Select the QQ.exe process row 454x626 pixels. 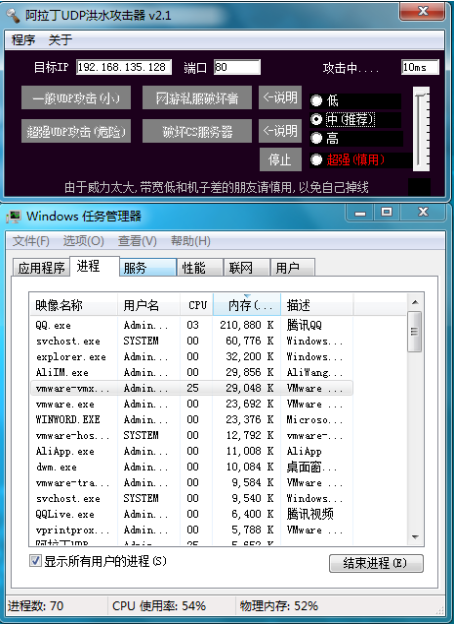click(x=192, y=325)
